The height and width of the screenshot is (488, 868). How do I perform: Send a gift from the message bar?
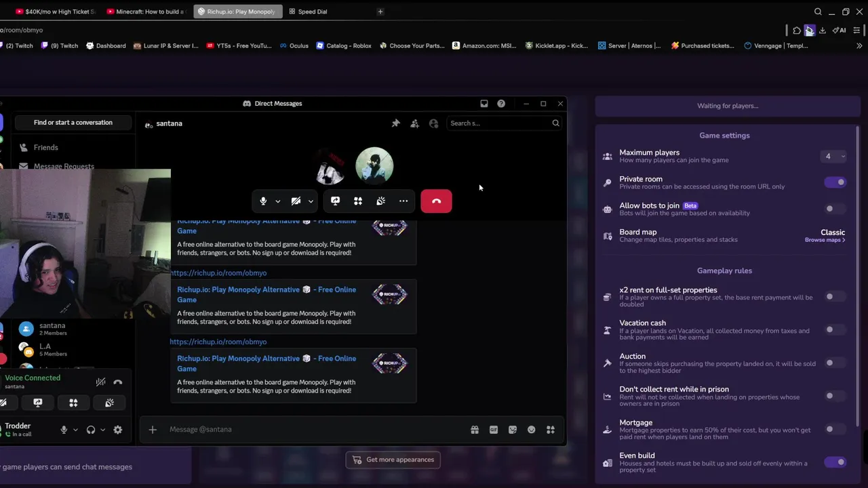pyautogui.click(x=475, y=430)
